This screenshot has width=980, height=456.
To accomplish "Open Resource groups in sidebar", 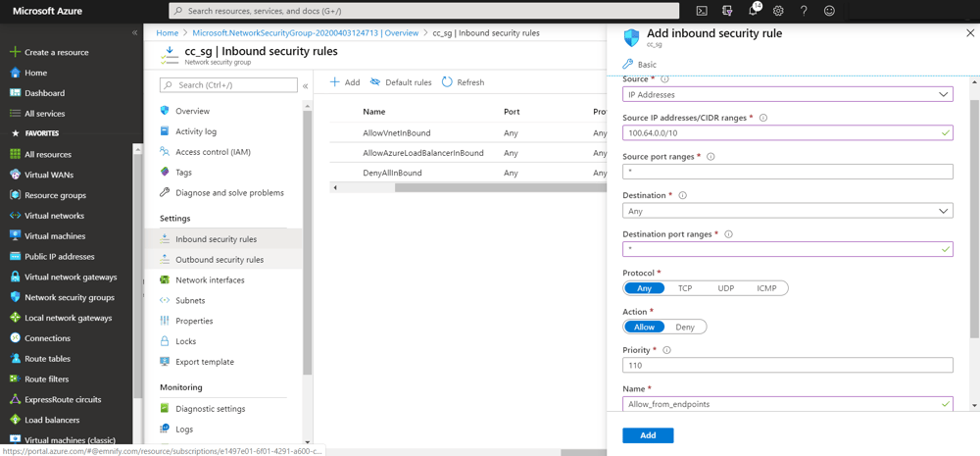I will pos(55,195).
